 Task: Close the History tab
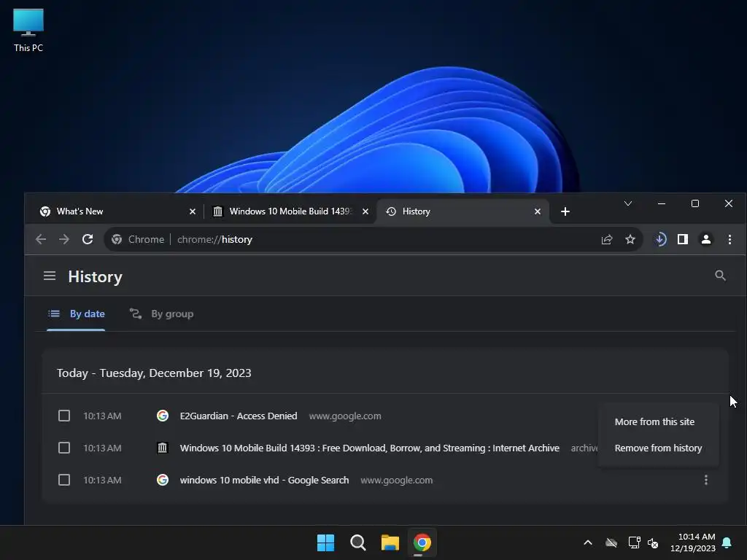(x=538, y=211)
